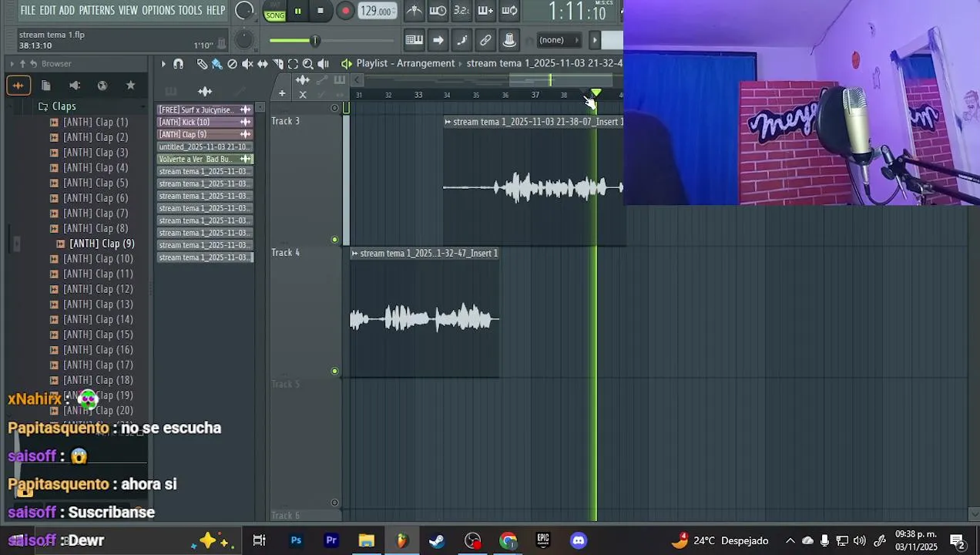Image resolution: width=980 pixels, height=555 pixels.
Task: Open the OPTIONS menu
Action: 158,10
